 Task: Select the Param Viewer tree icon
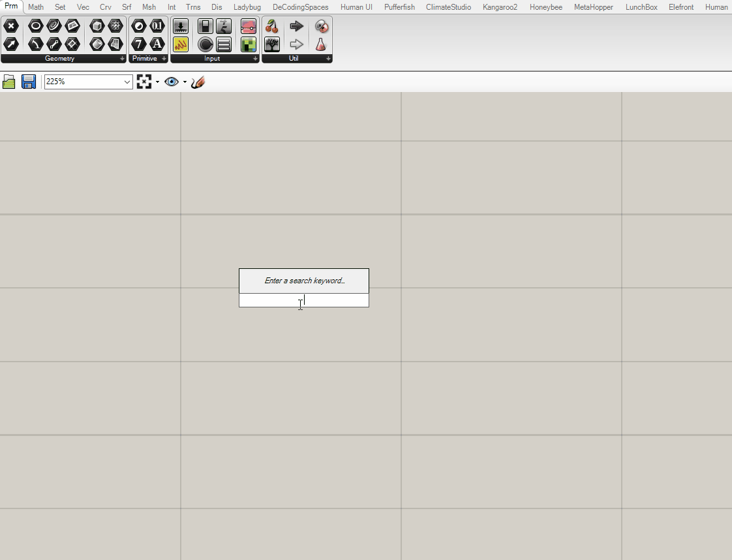(271, 44)
